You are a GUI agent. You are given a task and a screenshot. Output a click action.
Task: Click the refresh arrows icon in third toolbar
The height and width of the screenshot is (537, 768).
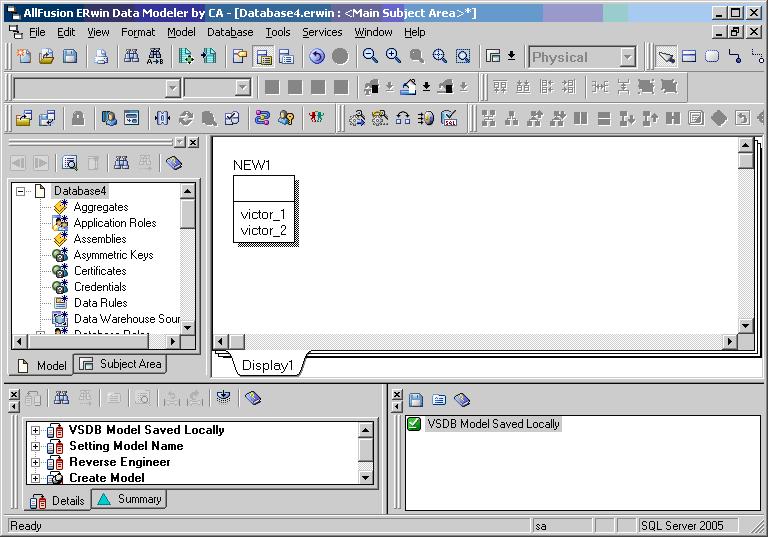(x=186, y=118)
